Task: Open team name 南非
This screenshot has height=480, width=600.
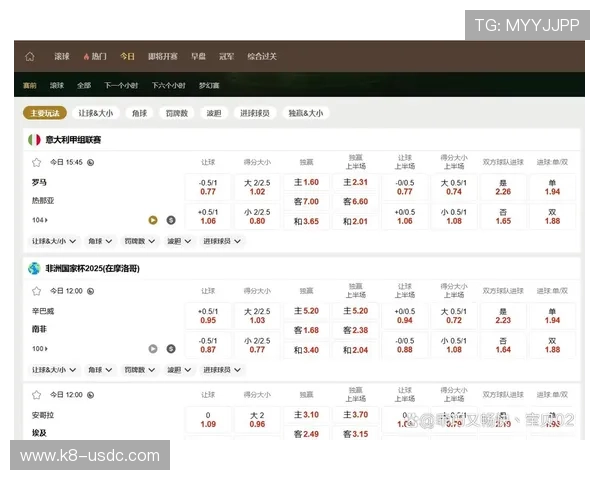Action: 39,329
